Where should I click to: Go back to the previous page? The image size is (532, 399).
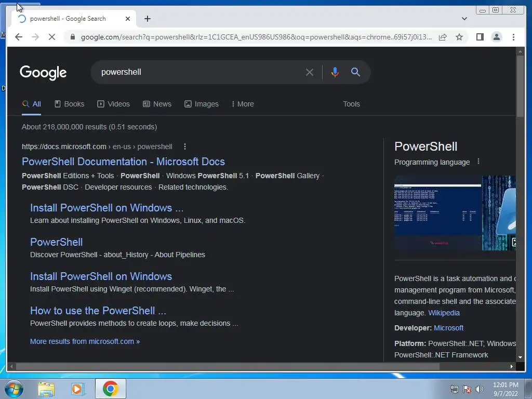pyautogui.click(x=19, y=37)
